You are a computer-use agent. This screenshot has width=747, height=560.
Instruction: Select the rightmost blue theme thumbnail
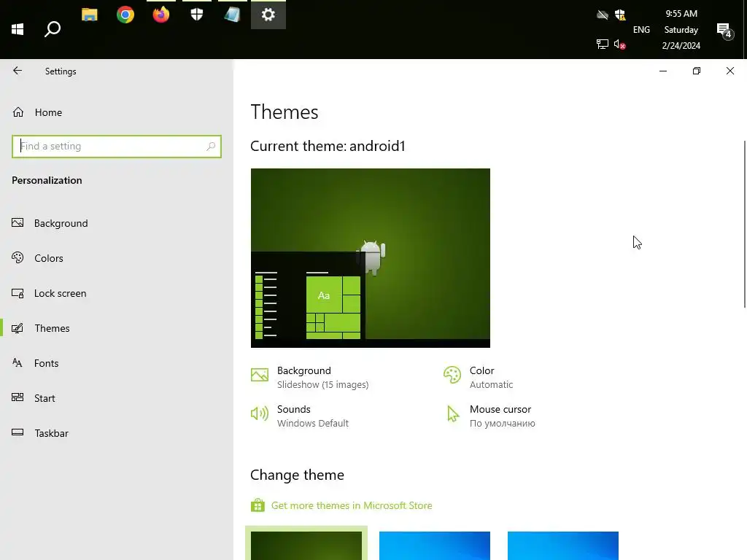pyautogui.click(x=563, y=545)
